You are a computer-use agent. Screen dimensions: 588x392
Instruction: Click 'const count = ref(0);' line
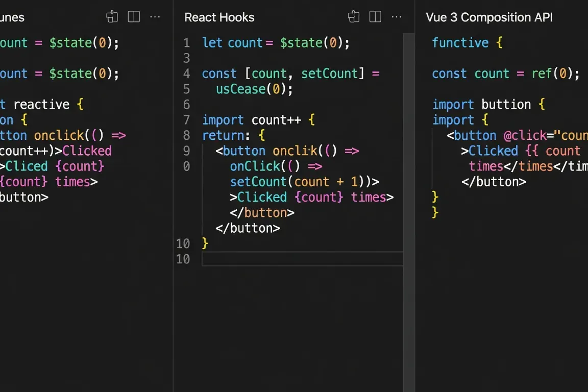point(506,73)
